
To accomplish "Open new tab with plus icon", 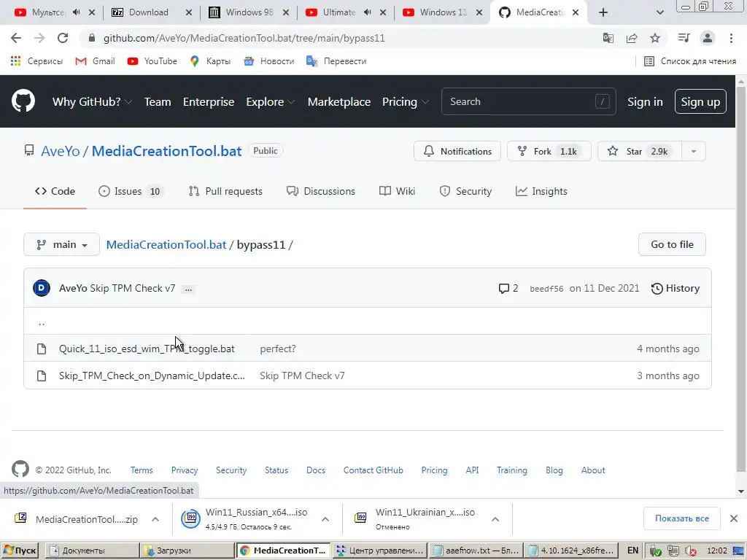I will coord(603,12).
